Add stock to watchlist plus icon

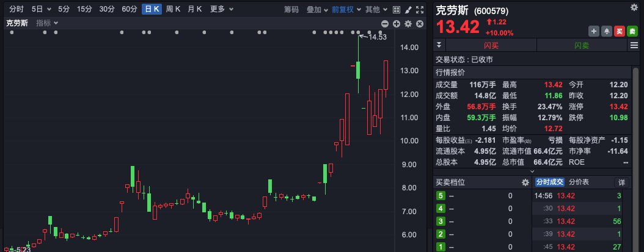[594, 31]
